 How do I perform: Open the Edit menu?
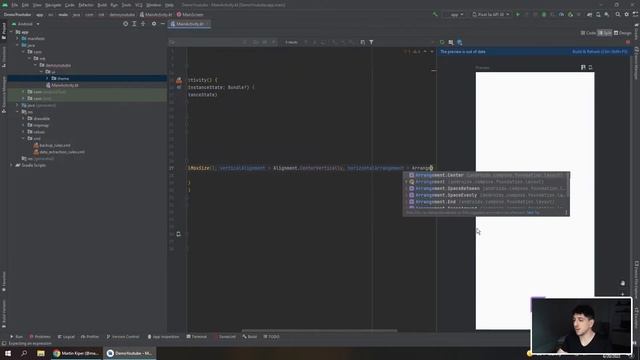click(x=25, y=5)
